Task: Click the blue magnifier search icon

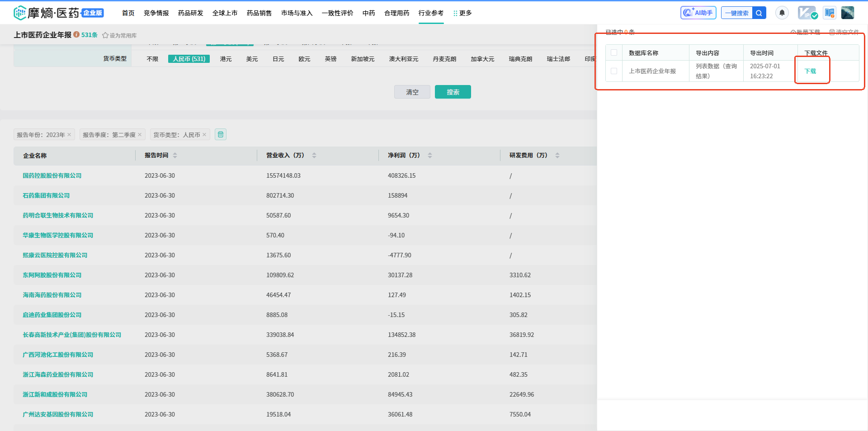Action: click(759, 13)
